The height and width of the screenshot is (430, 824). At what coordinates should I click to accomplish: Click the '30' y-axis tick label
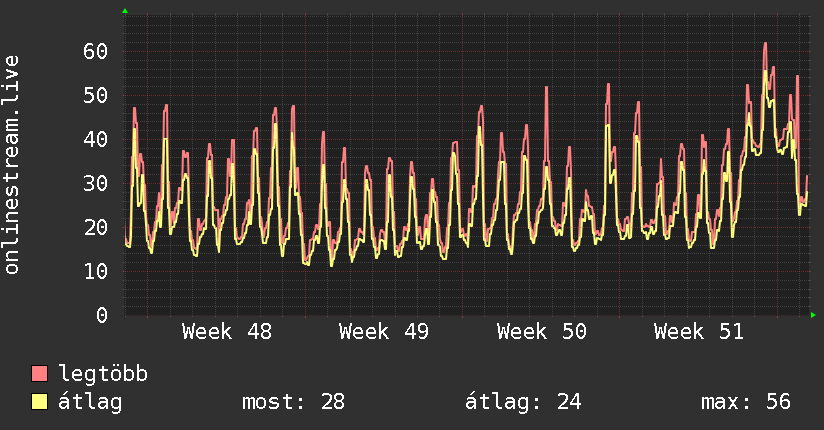point(95,183)
